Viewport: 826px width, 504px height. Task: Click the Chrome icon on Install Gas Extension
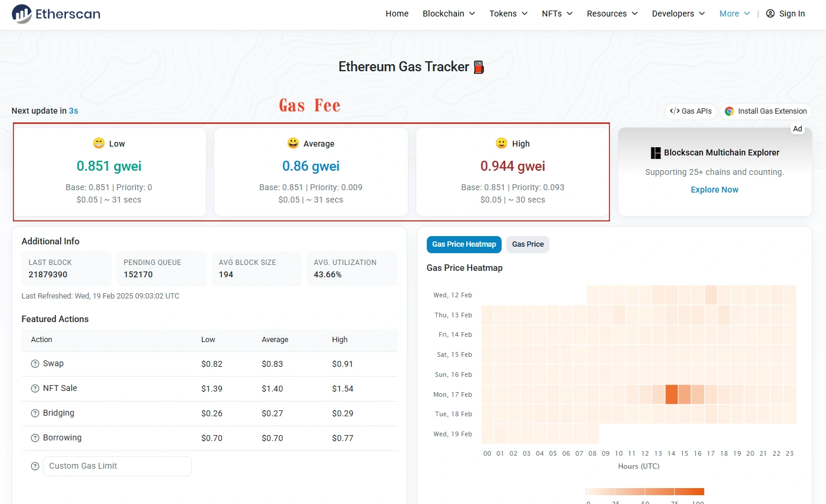pyautogui.click(x=729, y=111)
